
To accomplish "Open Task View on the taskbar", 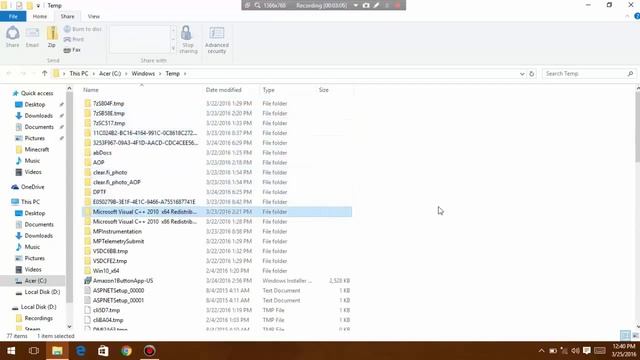I will tap(34, 351).
